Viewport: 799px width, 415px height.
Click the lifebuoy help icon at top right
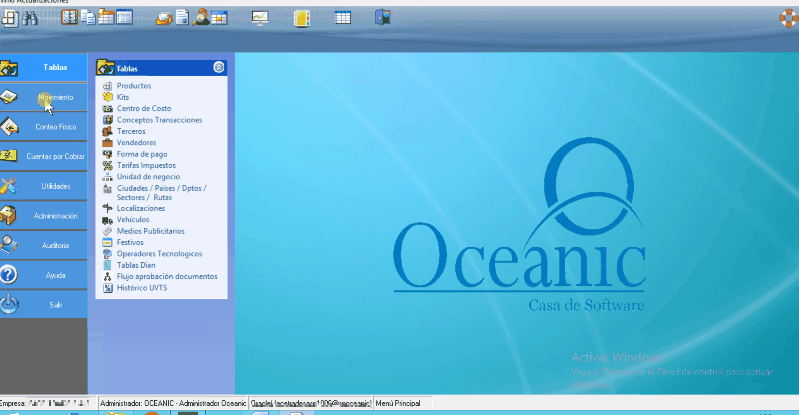click(787, 17)
